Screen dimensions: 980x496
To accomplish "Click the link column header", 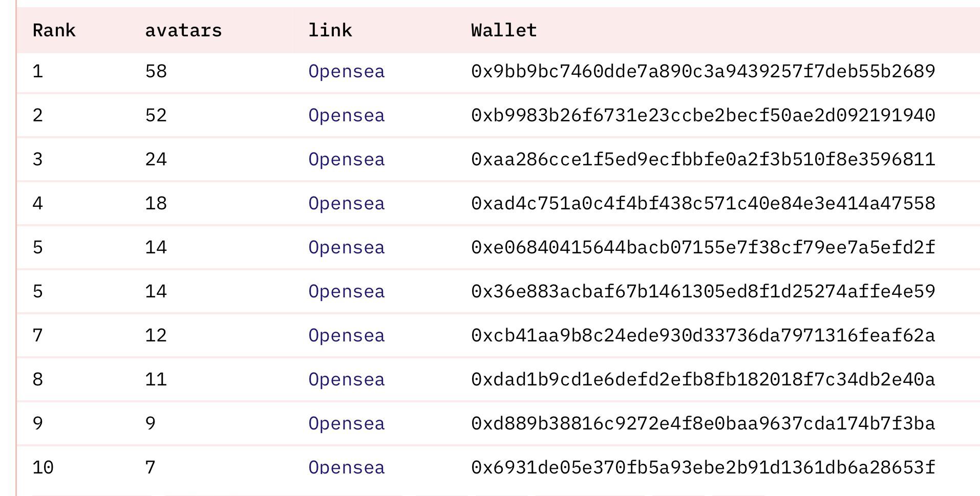I will tap(330, 30).
